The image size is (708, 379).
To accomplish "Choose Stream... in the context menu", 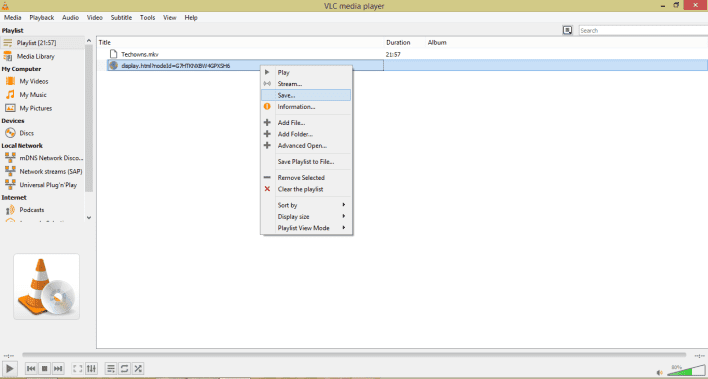I will (306, 84).
